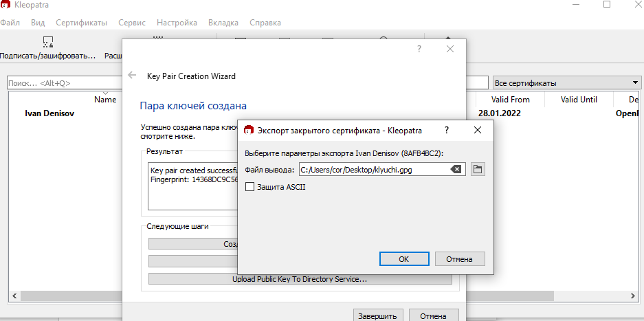The image size is (644, 321).
Task: Open the Все сертификаты dropdown
Action: click(x=567, y=83)
